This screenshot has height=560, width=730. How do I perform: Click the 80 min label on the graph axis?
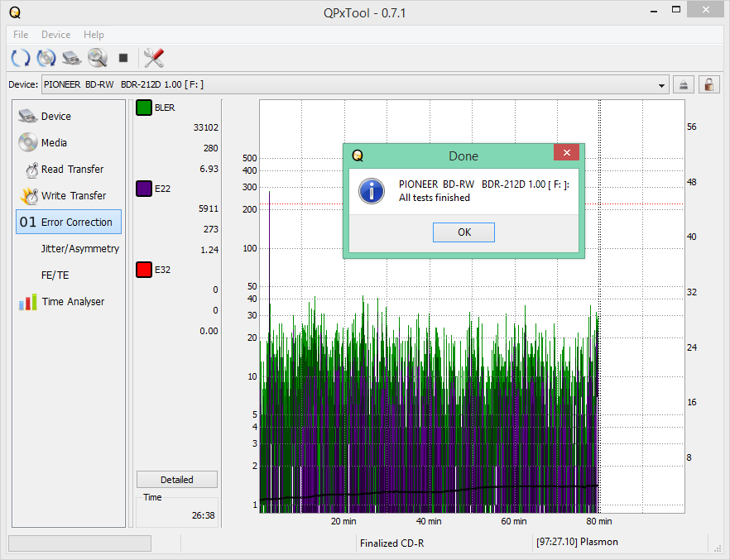[x=598, y=521]
